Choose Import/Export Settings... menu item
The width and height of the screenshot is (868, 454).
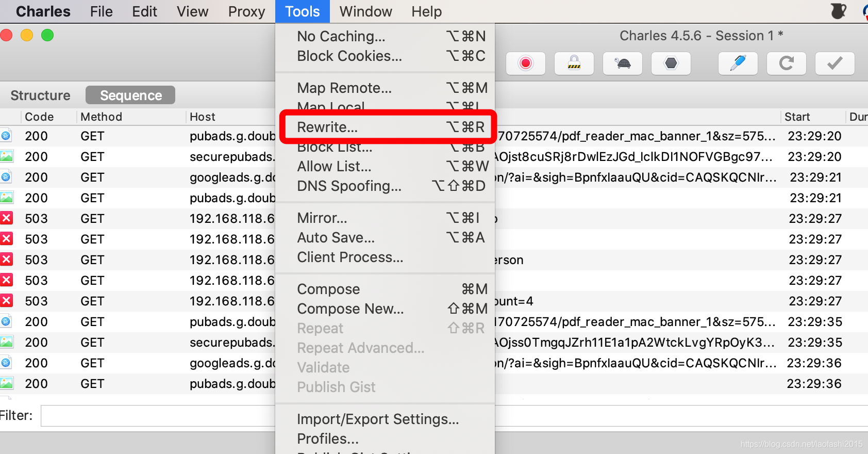pyautogui.click(x=385, y=419)
